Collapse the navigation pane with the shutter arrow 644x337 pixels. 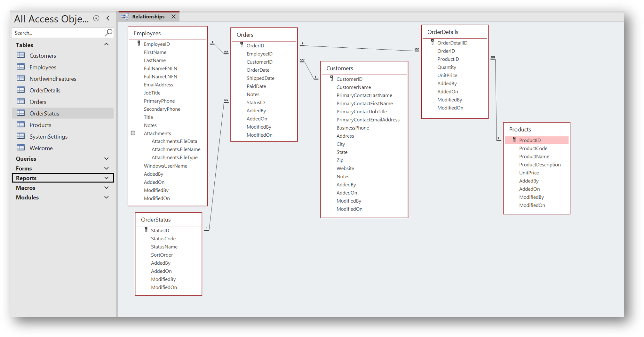click(x=108, y=18)
